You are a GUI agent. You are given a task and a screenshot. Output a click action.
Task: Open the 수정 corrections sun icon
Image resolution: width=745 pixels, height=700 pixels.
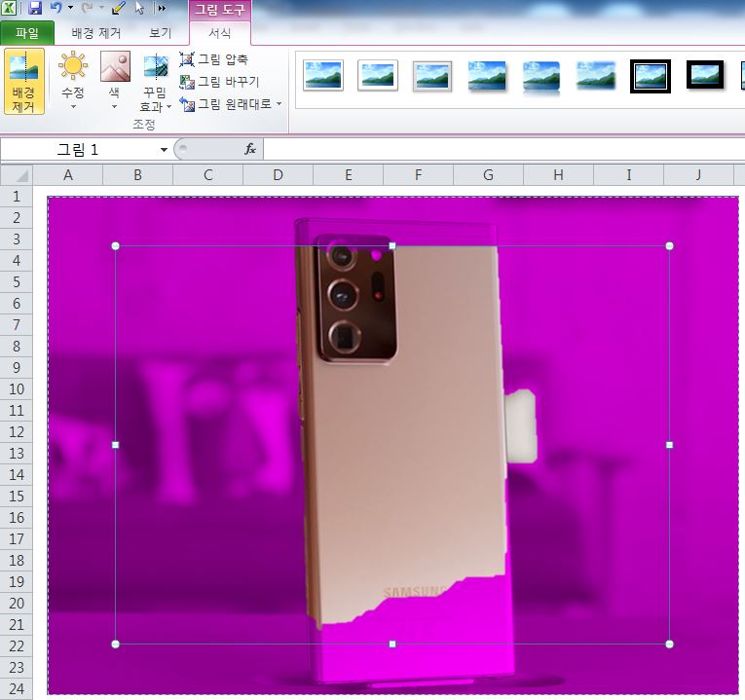pos(73,65)
